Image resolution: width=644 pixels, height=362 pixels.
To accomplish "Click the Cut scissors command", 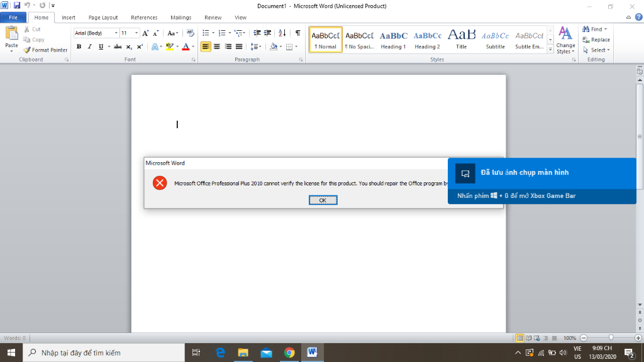I will (32, 29).
